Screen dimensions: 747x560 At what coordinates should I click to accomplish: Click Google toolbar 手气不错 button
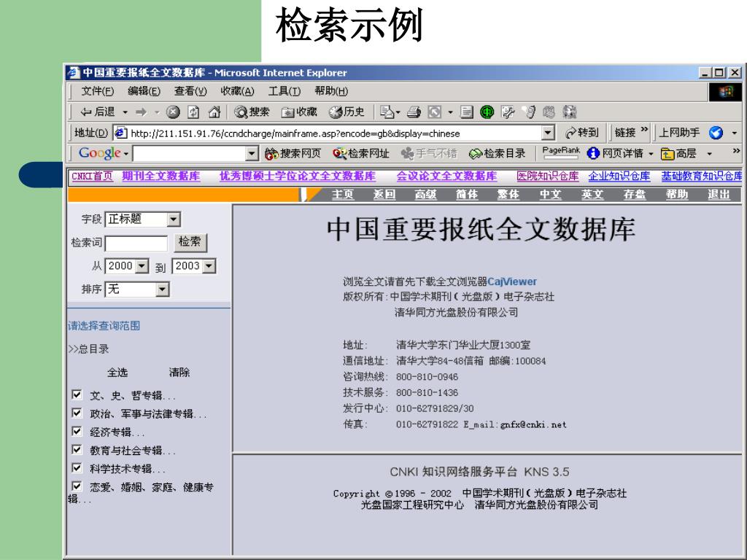coord(429,153)
